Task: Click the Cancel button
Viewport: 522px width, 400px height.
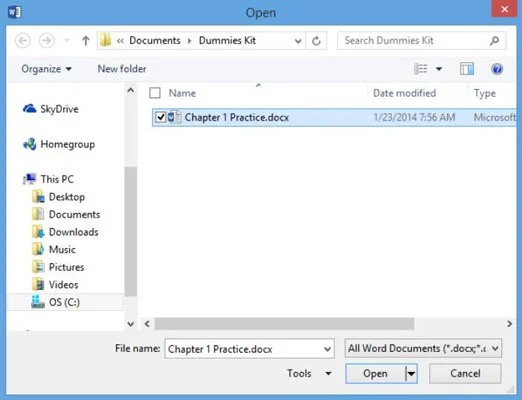Action: click(x=465, y=374)
